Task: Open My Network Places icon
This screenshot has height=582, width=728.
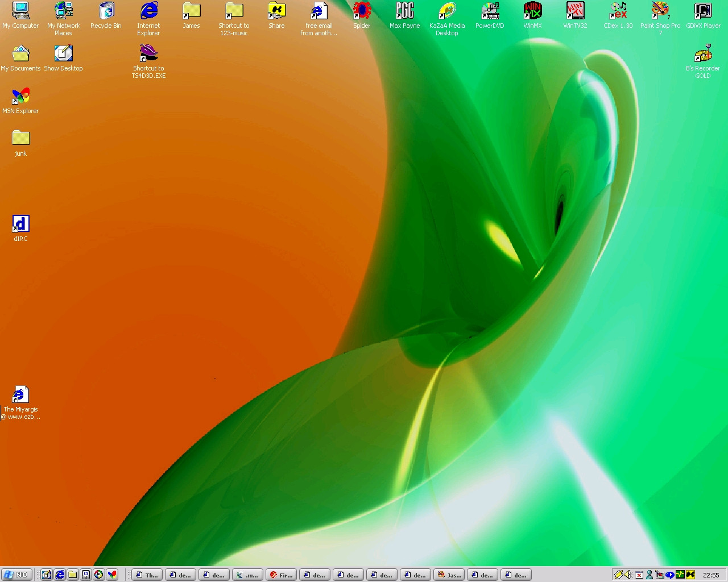Action: 63,19
